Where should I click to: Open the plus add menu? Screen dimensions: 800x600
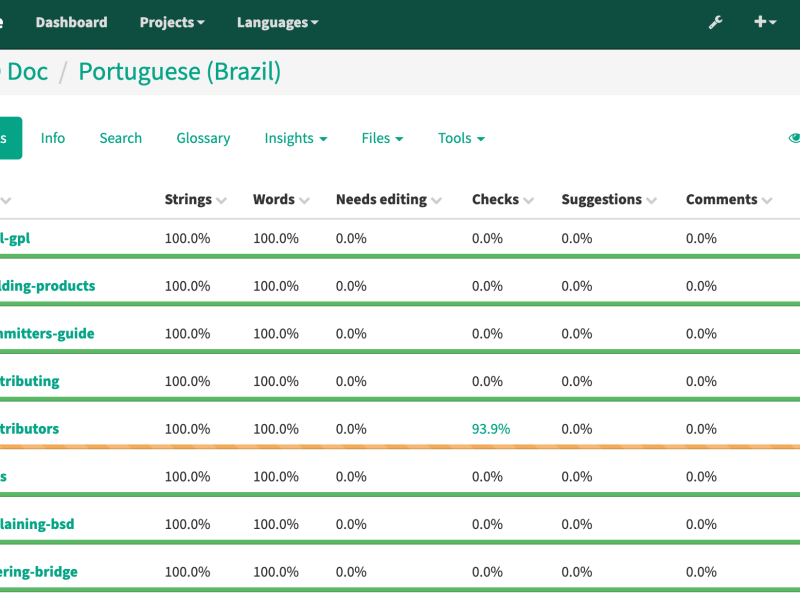pos(765,22)
